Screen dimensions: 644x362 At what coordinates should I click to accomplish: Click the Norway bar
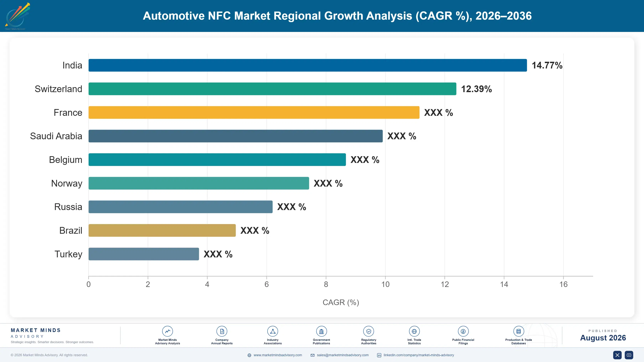coord(199,183)
